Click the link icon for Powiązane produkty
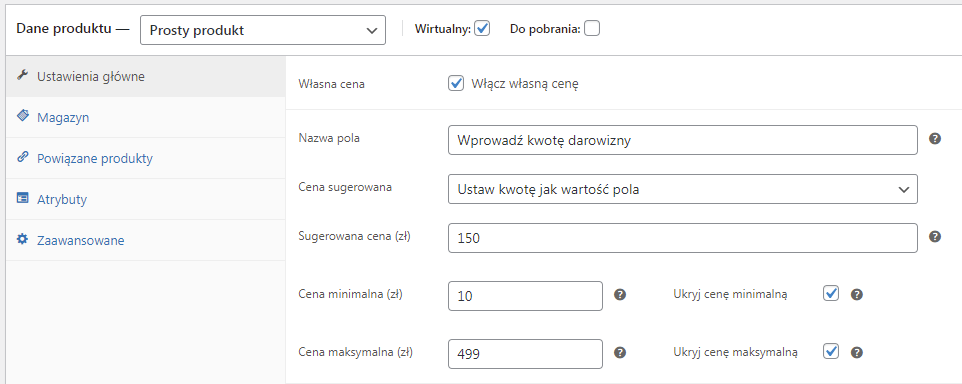Viewport: 962px width, 384px height. point(23,158)
